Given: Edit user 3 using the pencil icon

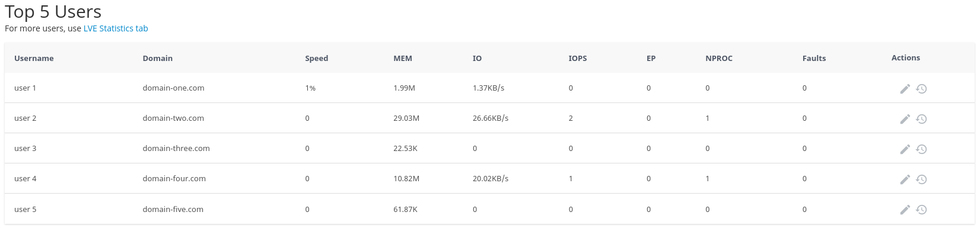Looking at the screenshot, I should [x=905, y=149].
